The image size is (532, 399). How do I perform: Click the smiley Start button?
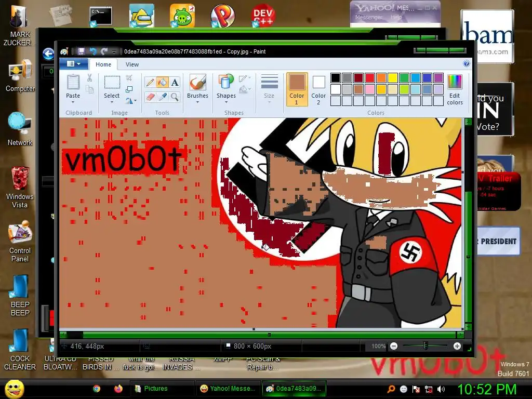point(15,389)
